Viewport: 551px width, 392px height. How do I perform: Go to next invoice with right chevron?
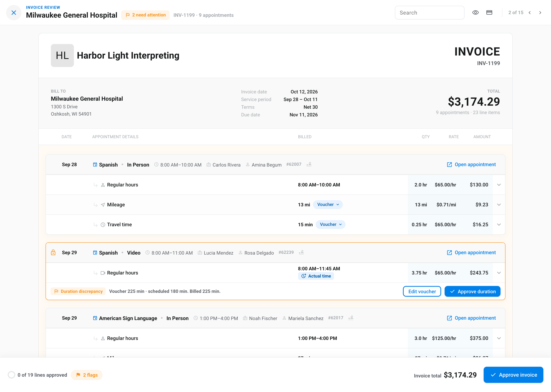pos(540,13)
